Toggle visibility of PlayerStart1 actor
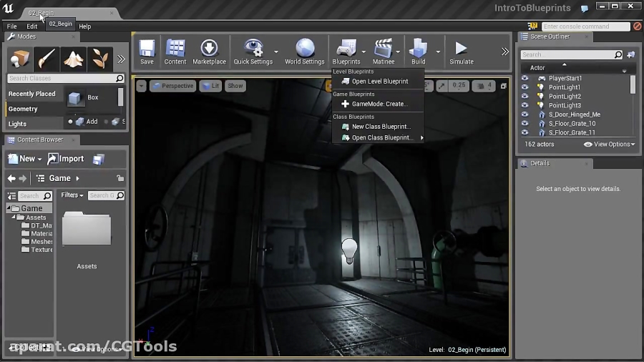The image size is (644, 362). click(x=525, y=78)
